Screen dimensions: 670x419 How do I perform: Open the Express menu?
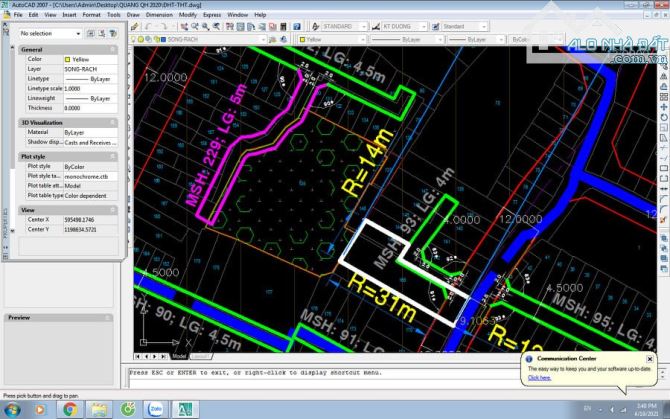[211, 16]
